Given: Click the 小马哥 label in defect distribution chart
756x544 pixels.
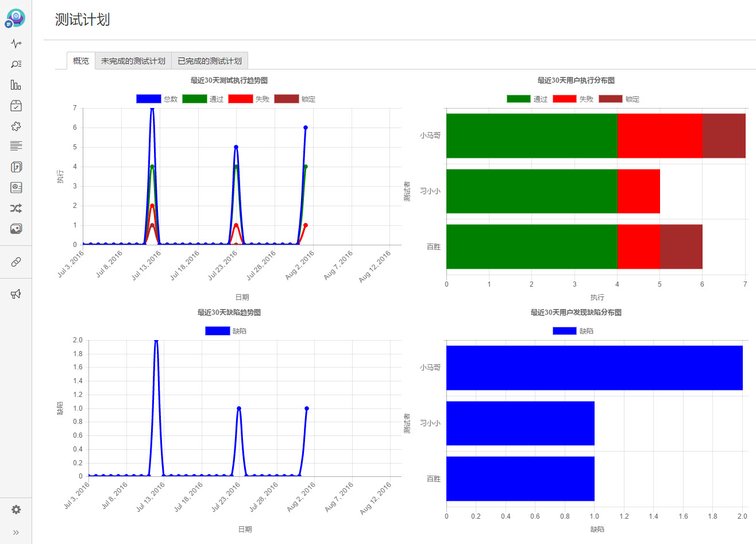Looking at the screenshot, I should tap(430, 368).
